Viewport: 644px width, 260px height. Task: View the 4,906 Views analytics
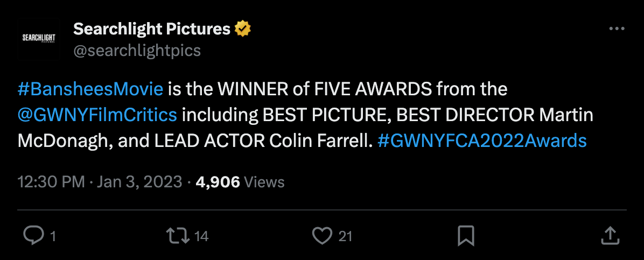pos(240,182)
